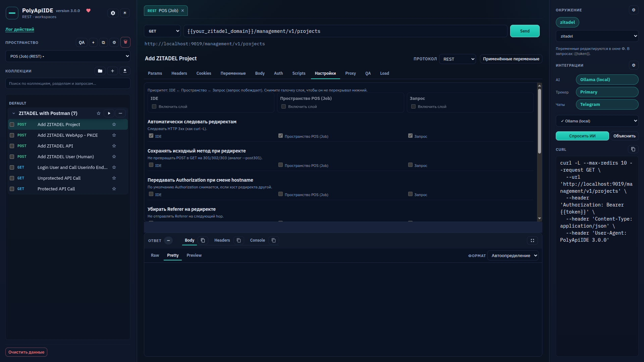Create new collection folder icon

point(100,71)
